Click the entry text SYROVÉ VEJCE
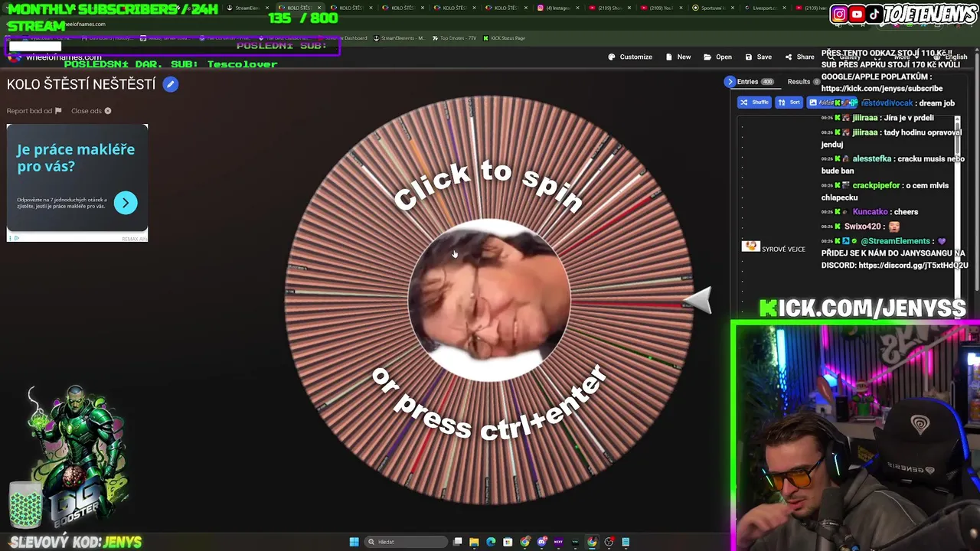 (x=783, y=249)
